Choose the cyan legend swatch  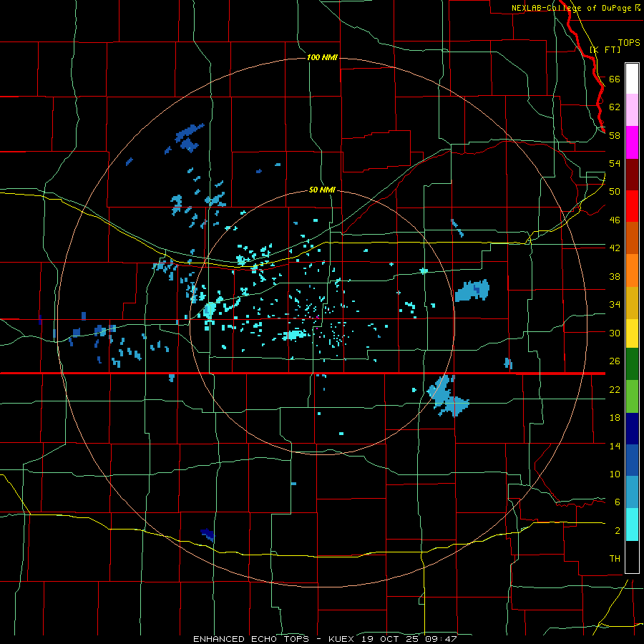point(632,525)
